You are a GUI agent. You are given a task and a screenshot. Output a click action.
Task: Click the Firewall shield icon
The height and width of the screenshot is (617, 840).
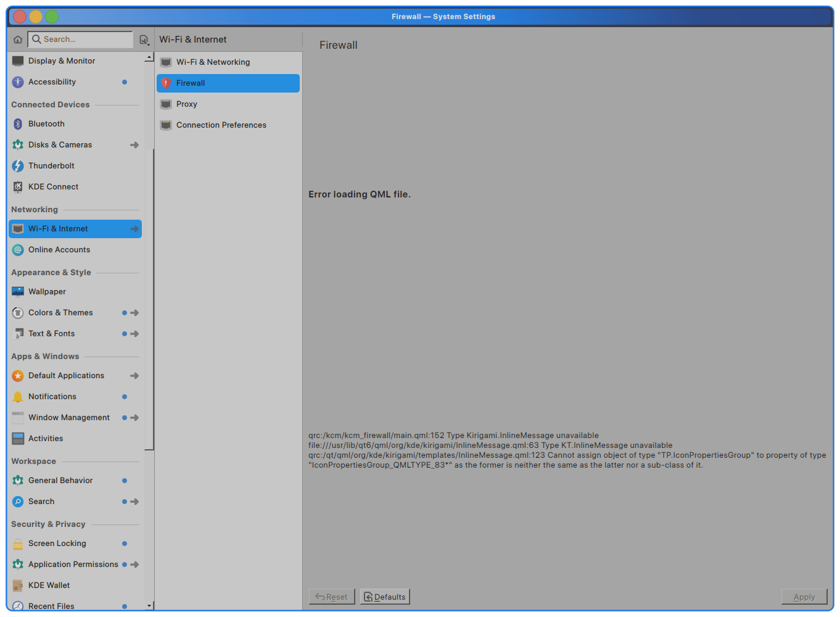pos(166,83)
